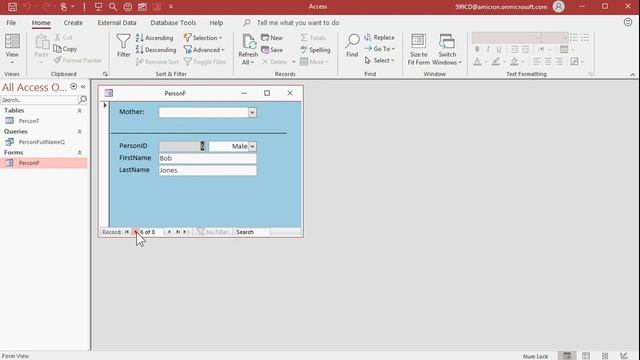640x360 pixels.
Task: Click the Copy button in Clipboard group
Action: pyautogui.click(x=65, y=49)
